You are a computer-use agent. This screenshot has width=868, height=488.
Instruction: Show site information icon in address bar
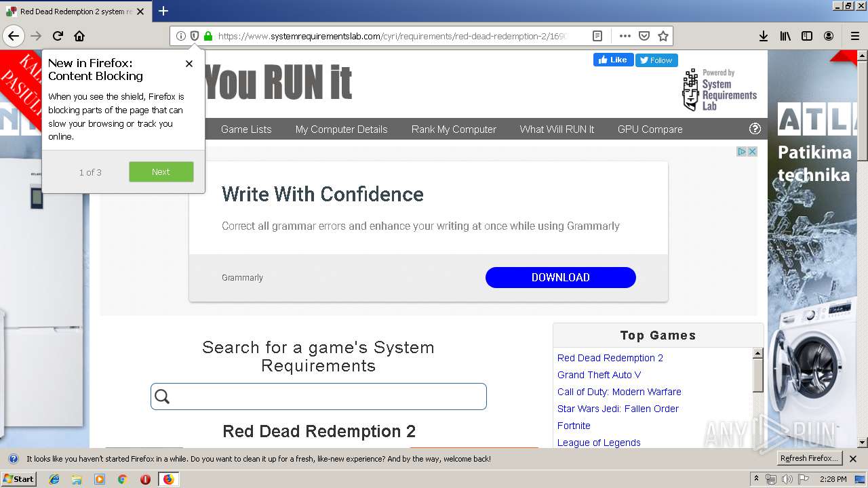pos(181,36)
